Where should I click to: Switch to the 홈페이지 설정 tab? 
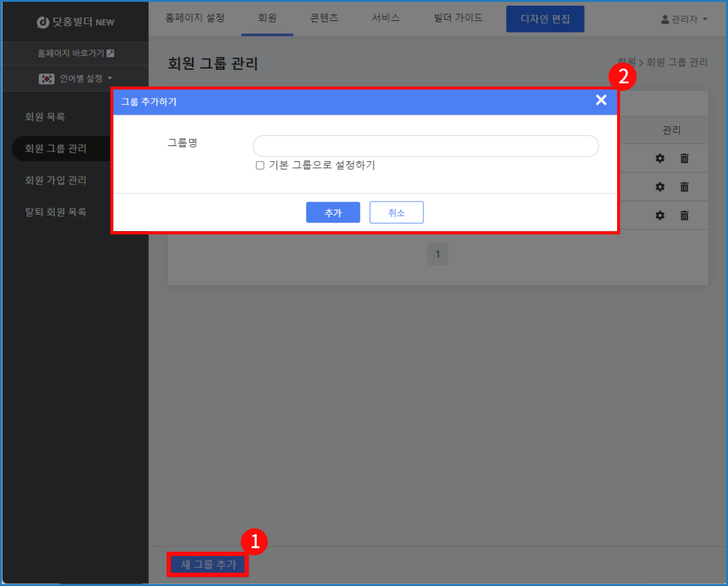pyautogui.click(x=195, y=18)
